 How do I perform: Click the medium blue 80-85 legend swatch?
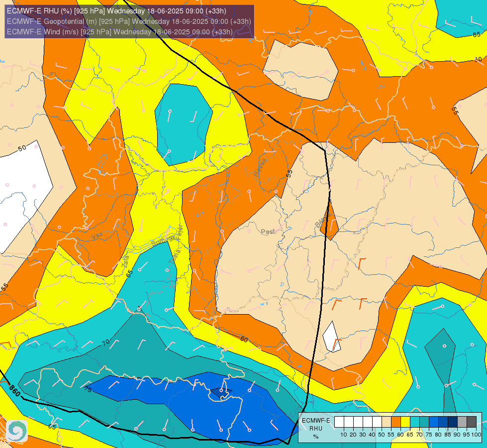click(x=443, y=422)
